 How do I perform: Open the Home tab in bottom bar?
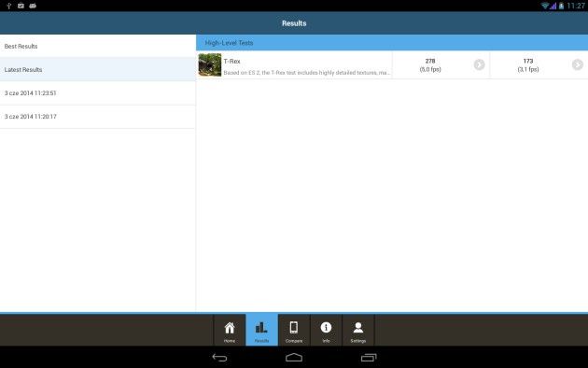click(230, 330)
